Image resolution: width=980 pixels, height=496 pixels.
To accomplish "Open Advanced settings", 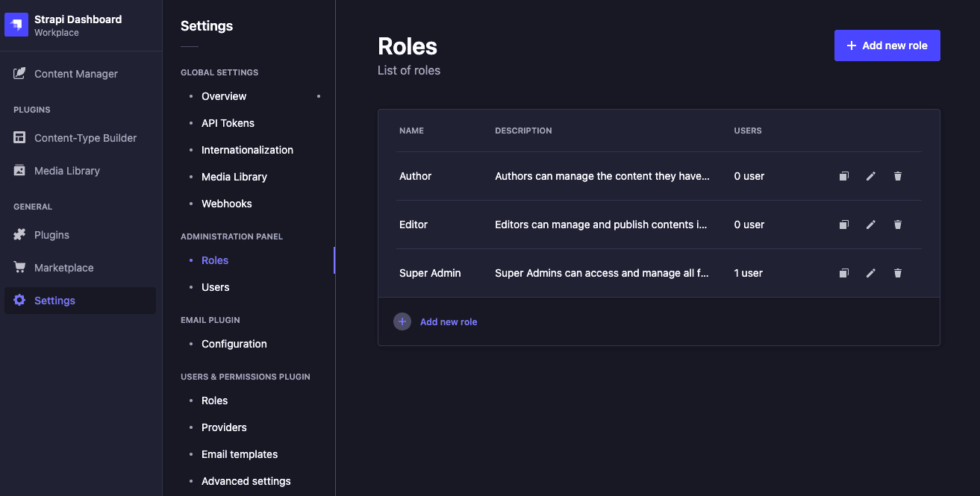I will (x=246, y=481).
